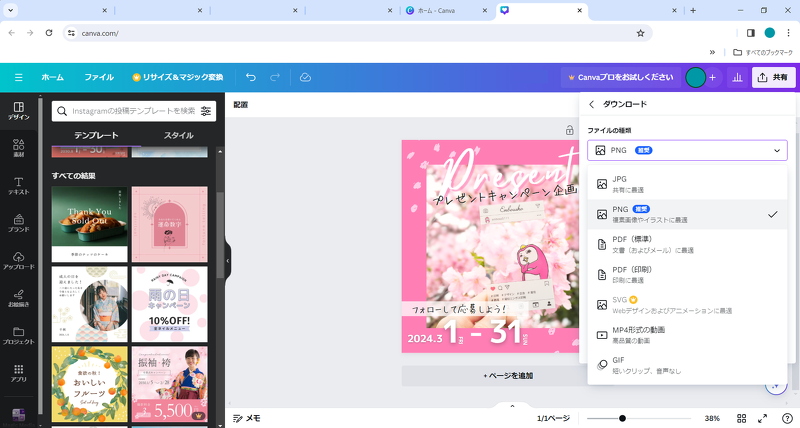Screen dimensions: 800x428
Task: Select the kimono woman circle photo template
Action: click(89, 304)
